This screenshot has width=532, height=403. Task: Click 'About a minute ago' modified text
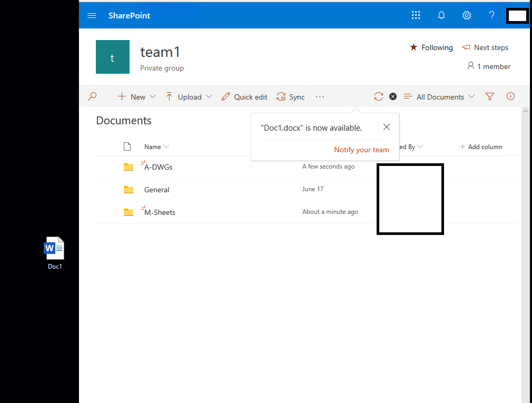330,212
